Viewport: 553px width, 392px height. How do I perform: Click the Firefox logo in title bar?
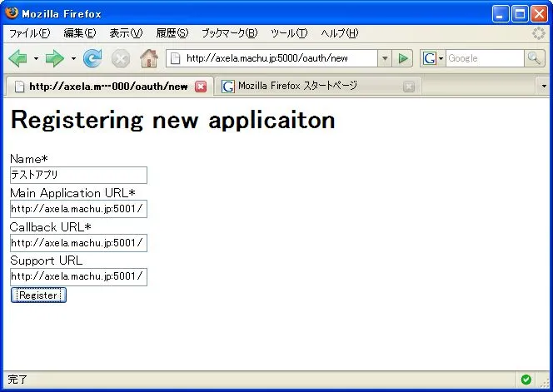click(12, 12)
